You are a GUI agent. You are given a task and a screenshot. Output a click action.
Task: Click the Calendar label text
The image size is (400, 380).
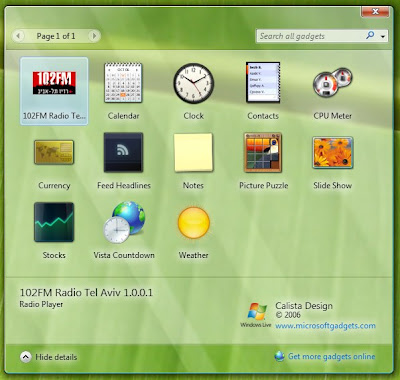point(123,116)
